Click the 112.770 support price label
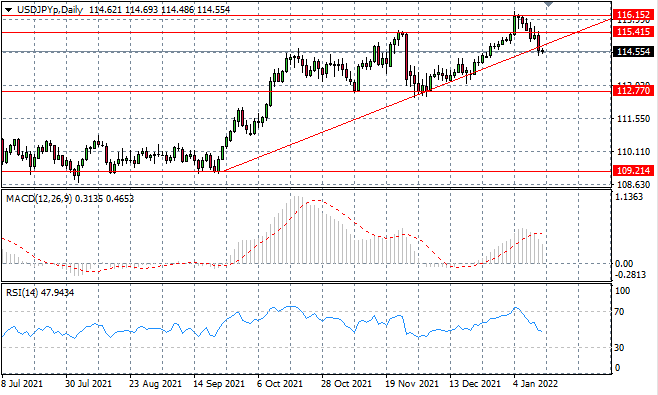The image size is (658, 395). [634, 90]
